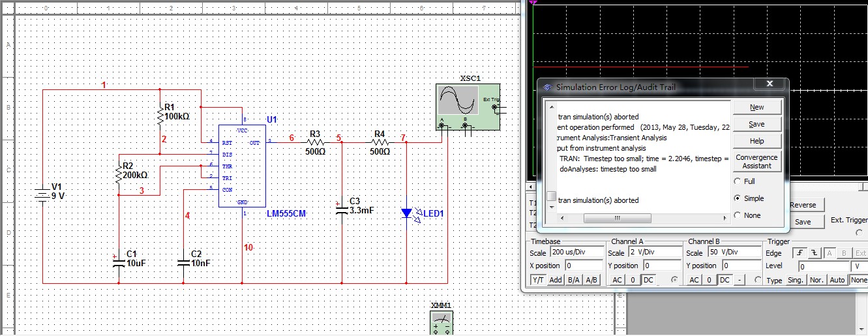Select the Simple log detail radio button

point(738,198)
